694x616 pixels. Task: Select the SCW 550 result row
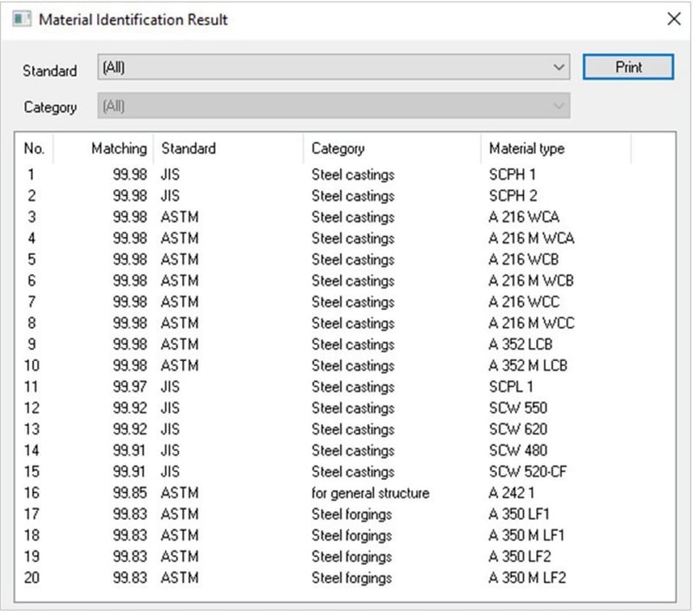518,408
